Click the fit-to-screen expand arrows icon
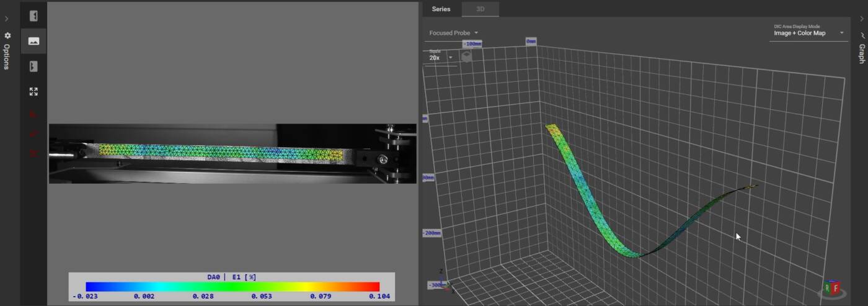This screenshot has height=306, width=868. pyautogui.click(x=33, y=91)
